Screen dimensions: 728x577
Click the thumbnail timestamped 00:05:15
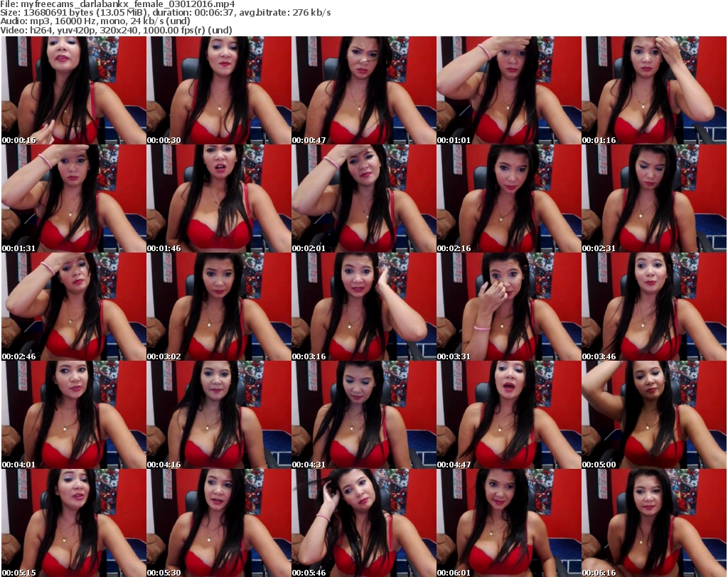coord(74,523)
